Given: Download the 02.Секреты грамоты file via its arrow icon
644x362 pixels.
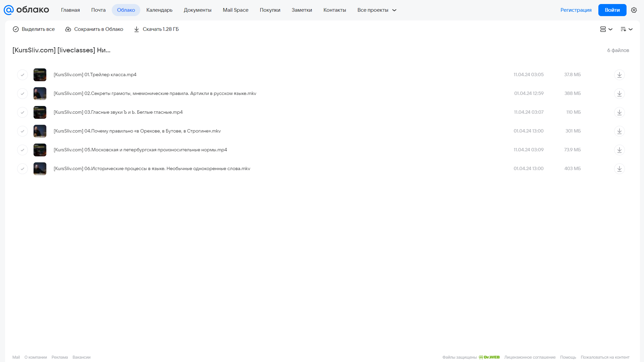Looking at the screenshot, I should pyautogui.click(x=619, y=94).
